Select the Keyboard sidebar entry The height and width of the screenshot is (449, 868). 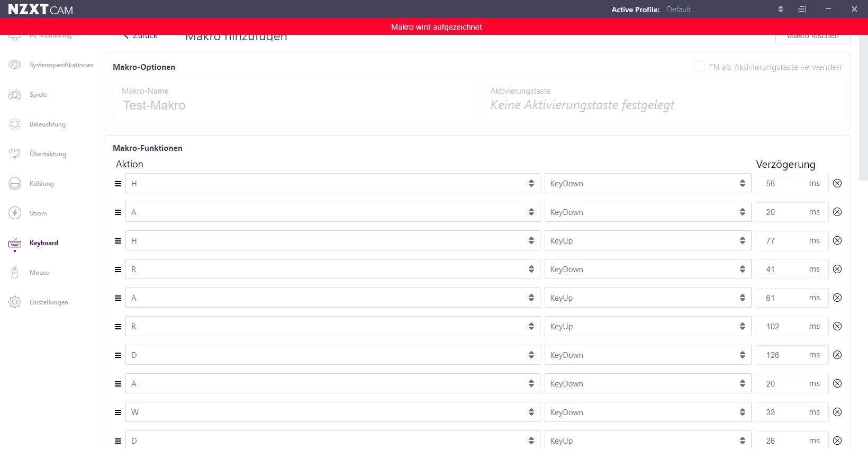(x=44, y=243)
